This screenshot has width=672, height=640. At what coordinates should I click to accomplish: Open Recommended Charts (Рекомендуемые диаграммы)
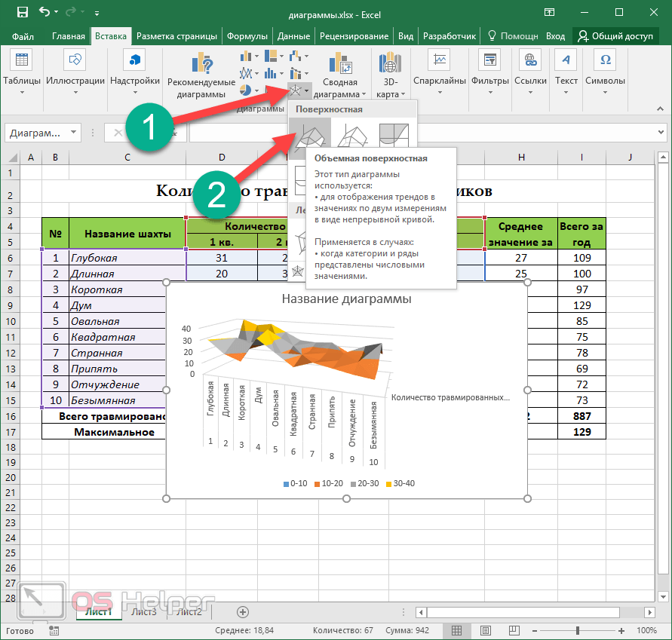(x=201, y=78)
